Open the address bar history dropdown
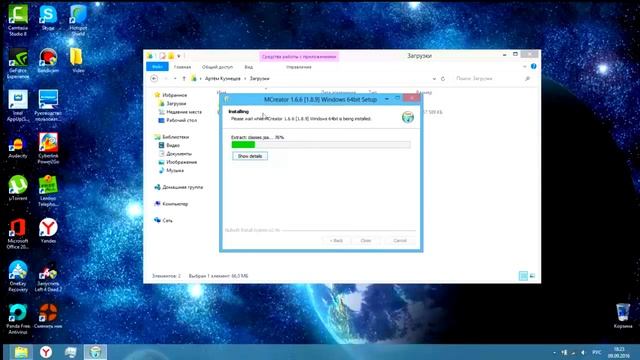 pos(434,78)
